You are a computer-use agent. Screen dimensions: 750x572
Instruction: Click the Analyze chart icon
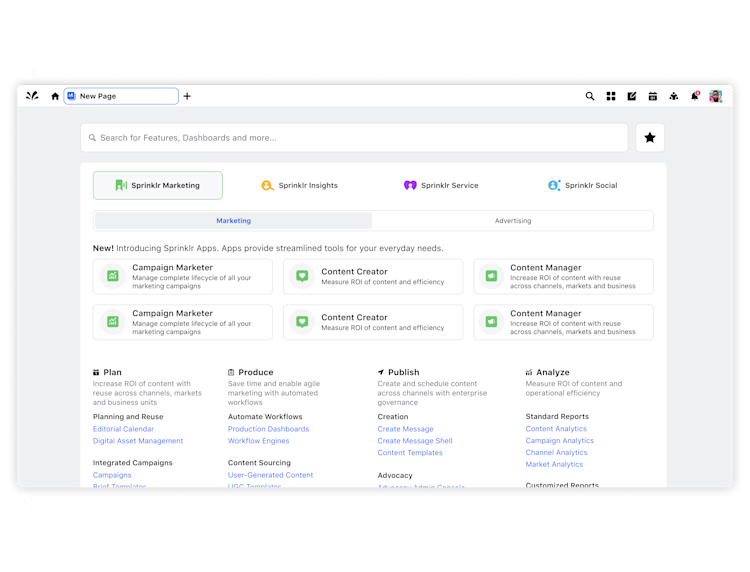click(x=529, y=372)
